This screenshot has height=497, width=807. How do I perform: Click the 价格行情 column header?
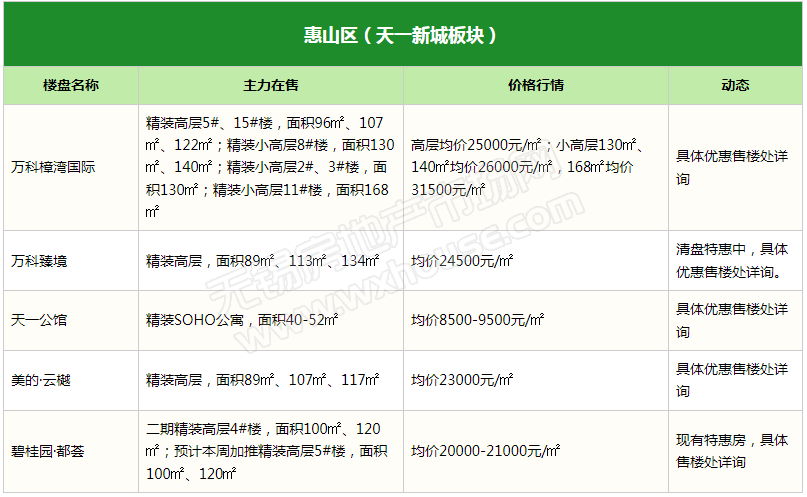coord(536,86)
